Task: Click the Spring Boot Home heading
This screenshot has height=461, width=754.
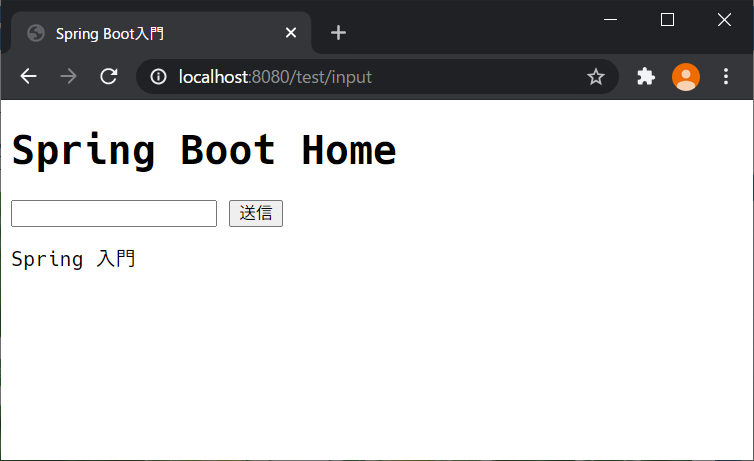Action: [x=204, y=150]
